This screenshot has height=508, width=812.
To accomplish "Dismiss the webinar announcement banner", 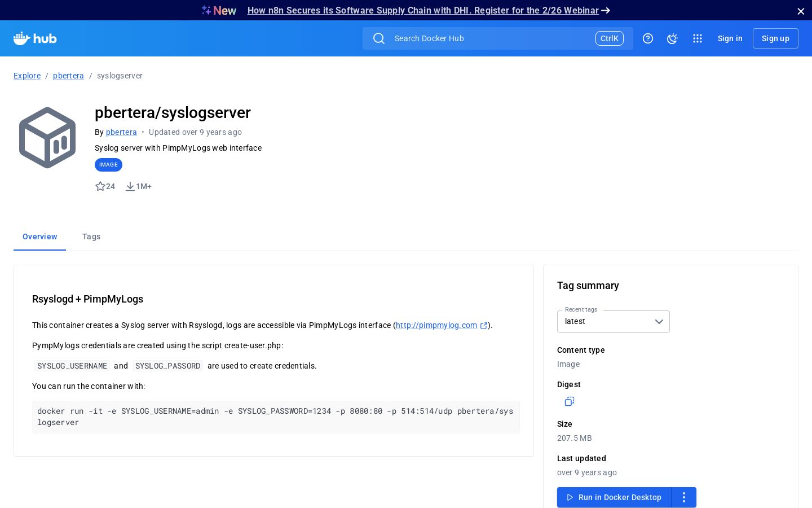I will (x=801, y=11).
